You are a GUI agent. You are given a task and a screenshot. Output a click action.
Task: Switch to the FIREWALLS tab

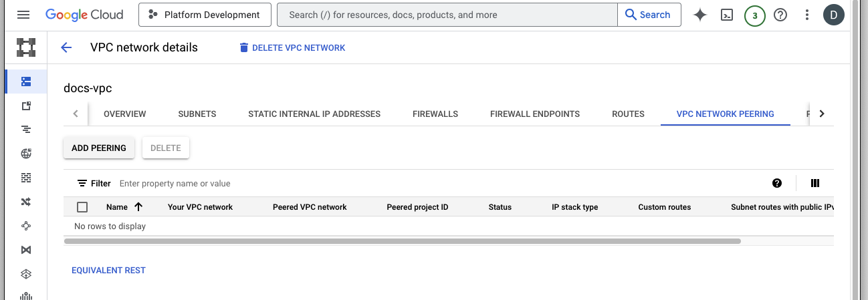(435, 114)
